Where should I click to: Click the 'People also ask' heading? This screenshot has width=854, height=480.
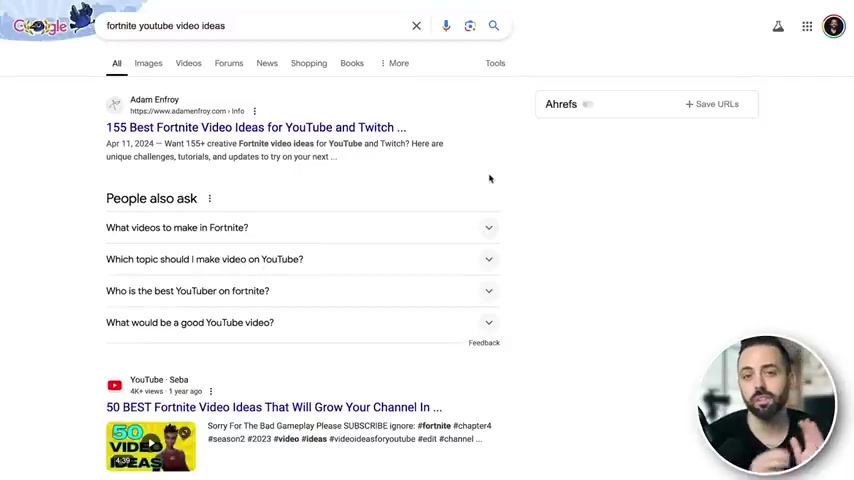151,199
